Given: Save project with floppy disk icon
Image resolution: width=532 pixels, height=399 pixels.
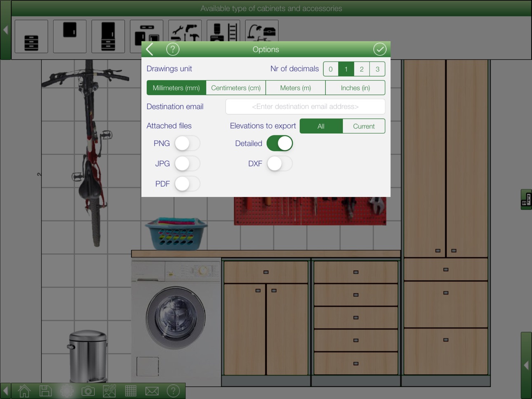Looking at the screenshot, I should 45,391.
